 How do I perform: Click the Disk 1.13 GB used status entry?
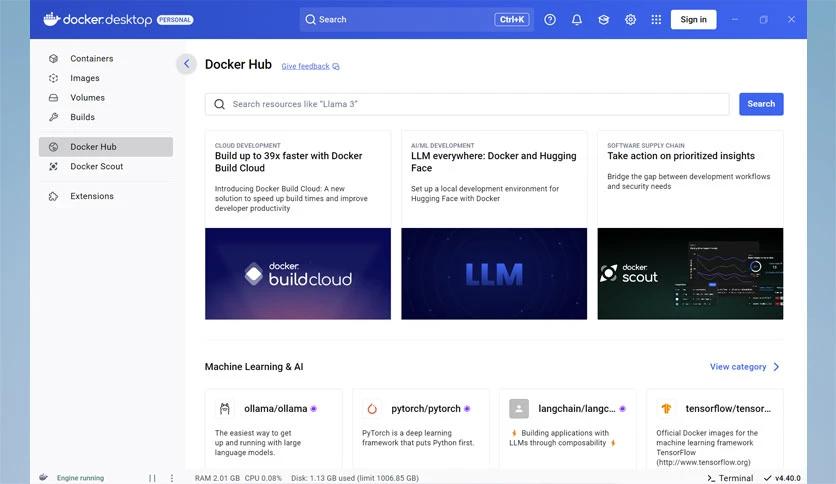[355, 478]
